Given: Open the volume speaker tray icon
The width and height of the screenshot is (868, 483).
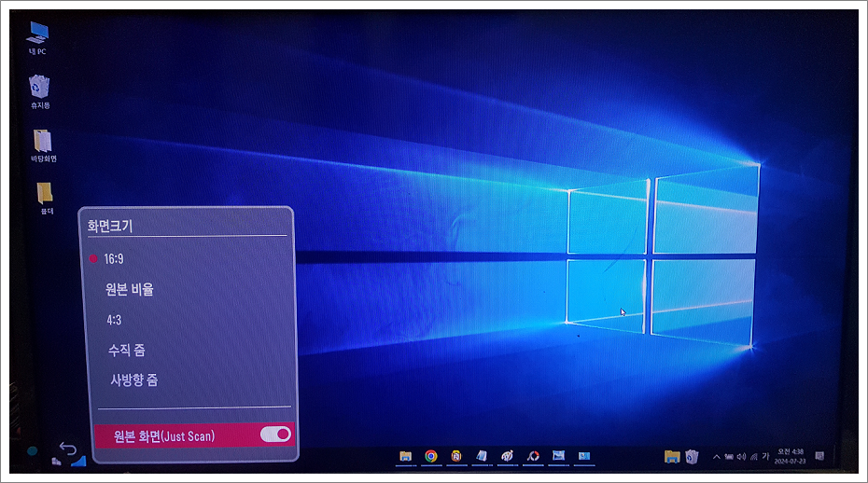Looking at the screenshot, I should tap(741, 457).
